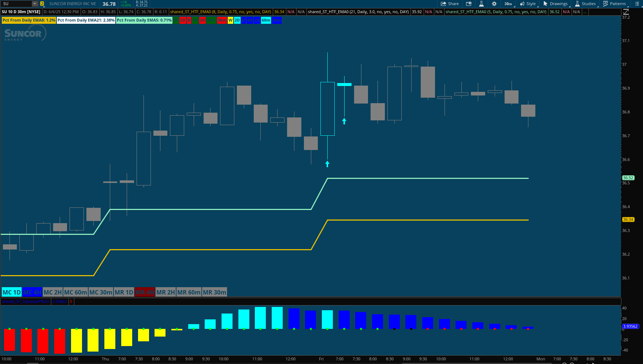
Task: Expand the SU symbol dropdown arrow
Action: pos(35,4)
